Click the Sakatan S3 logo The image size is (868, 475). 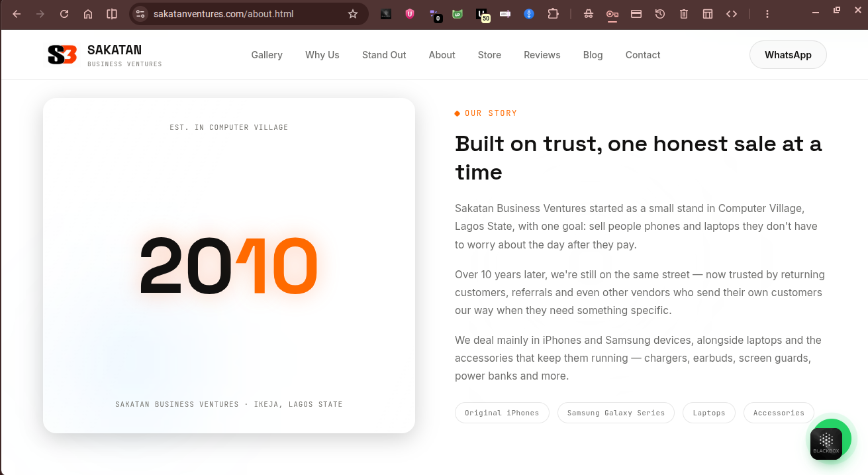62,55
